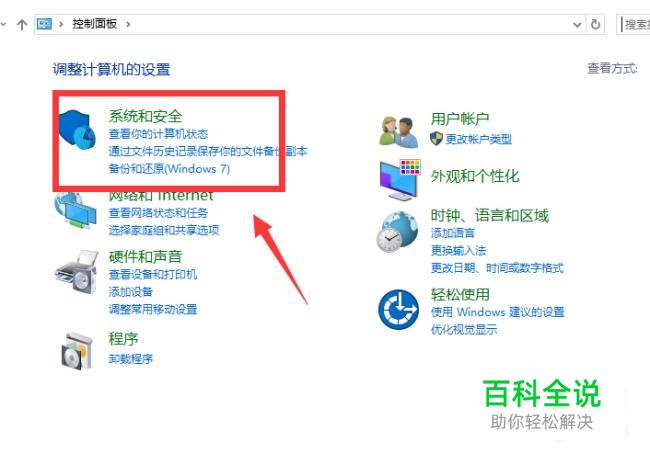The image size is (650, 465).
Task: Open Clock, Language and Region globe icon
Action: [398, 232]
